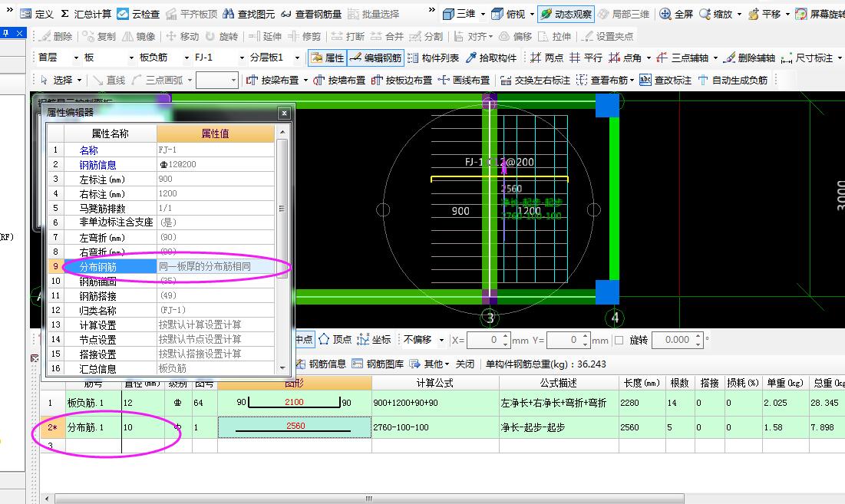Screen dimensions: 845x504
Task: Launch 云检查 cloud check
Action: pos(138,14)
